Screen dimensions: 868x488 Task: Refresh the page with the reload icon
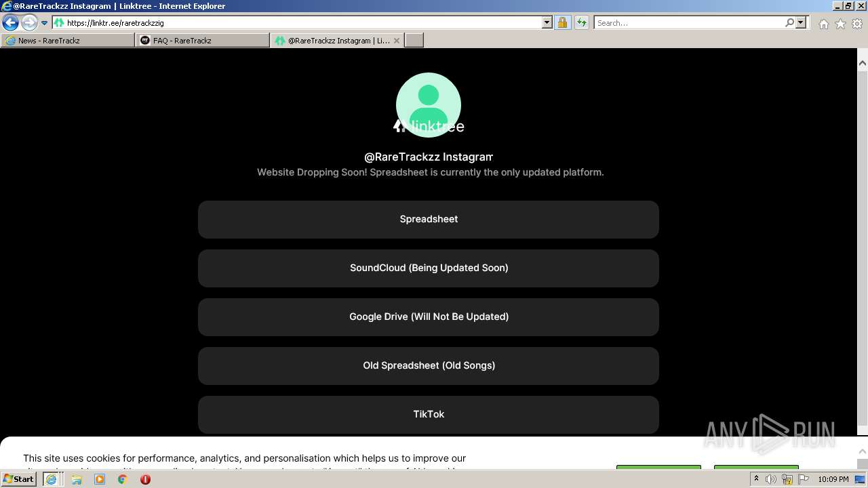point(582,23)
